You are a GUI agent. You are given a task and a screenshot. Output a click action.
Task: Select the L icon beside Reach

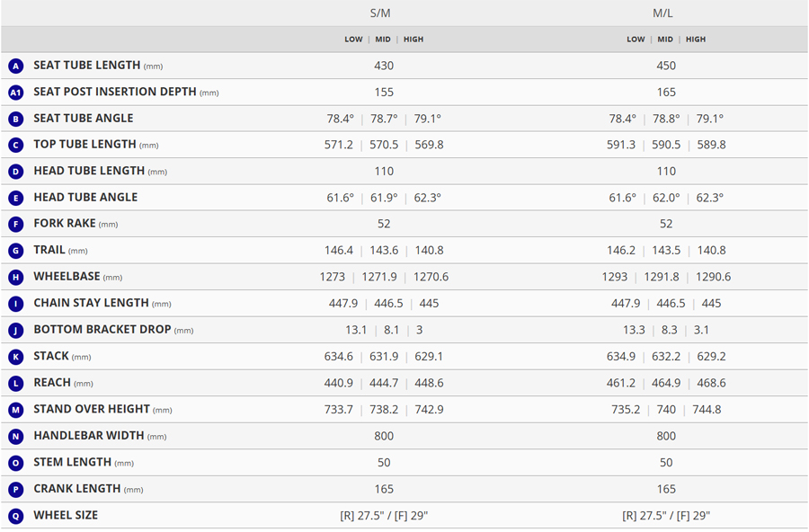pyautogui.click(x=15, y=384)
